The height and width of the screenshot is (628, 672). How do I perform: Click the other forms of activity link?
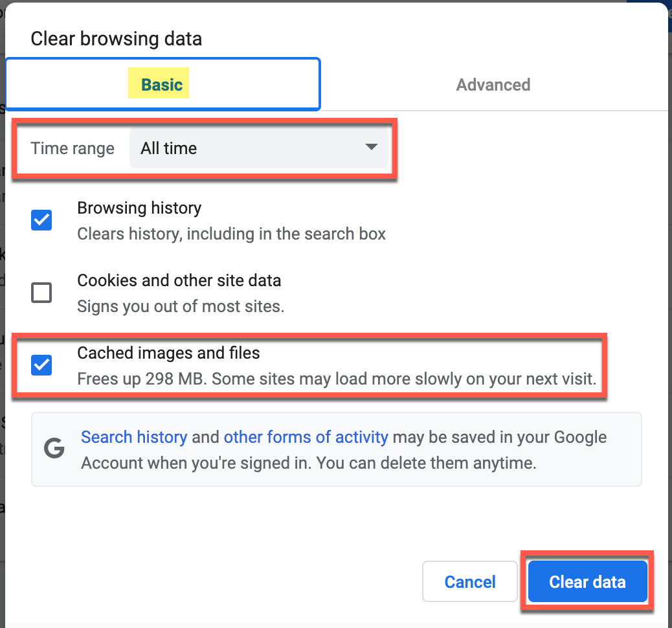coord(306,437)
